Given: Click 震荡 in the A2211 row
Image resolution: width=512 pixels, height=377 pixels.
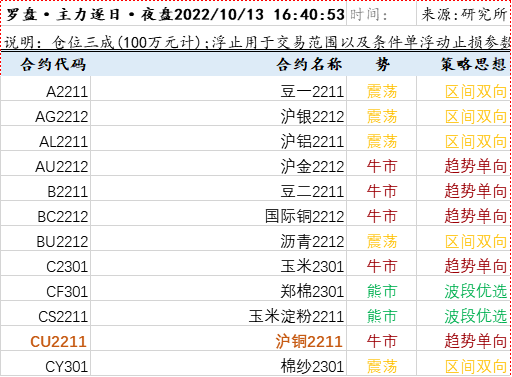Looking at the screenshot, I should point(382,91).
